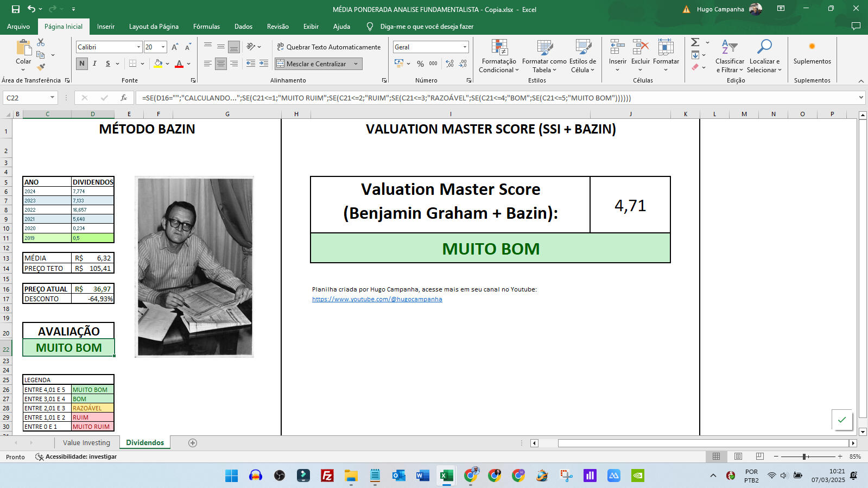
Task: Open the Find and Select magnifier
Action: [x=764, y=48]
